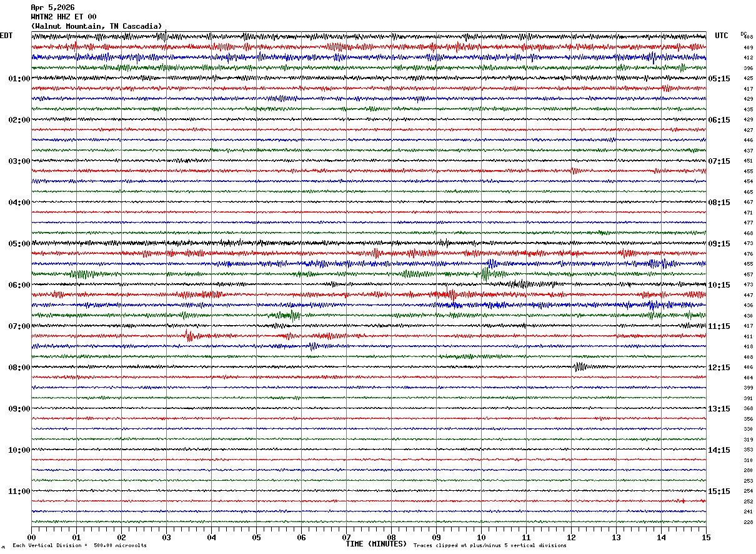The height and width of the screenshot is (554, 756).
Task: Click the 15:15 UTC time label
Action: pyautogui.click(x=719, y=491)
